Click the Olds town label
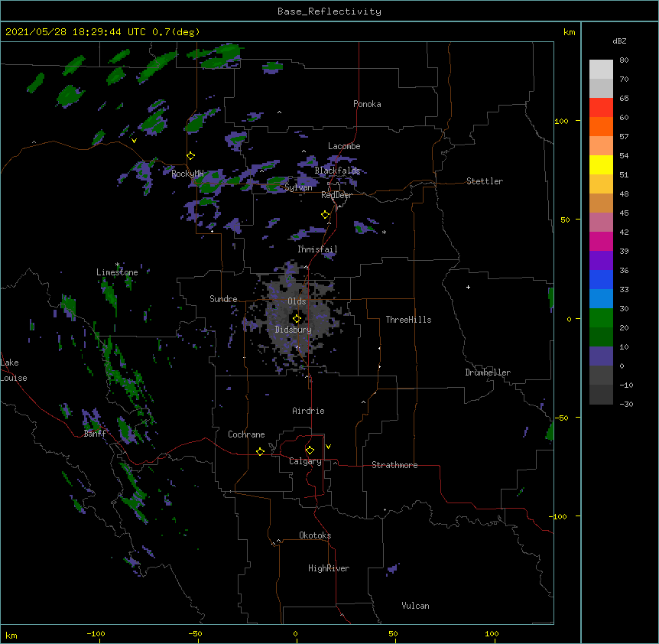 point(297,301)
